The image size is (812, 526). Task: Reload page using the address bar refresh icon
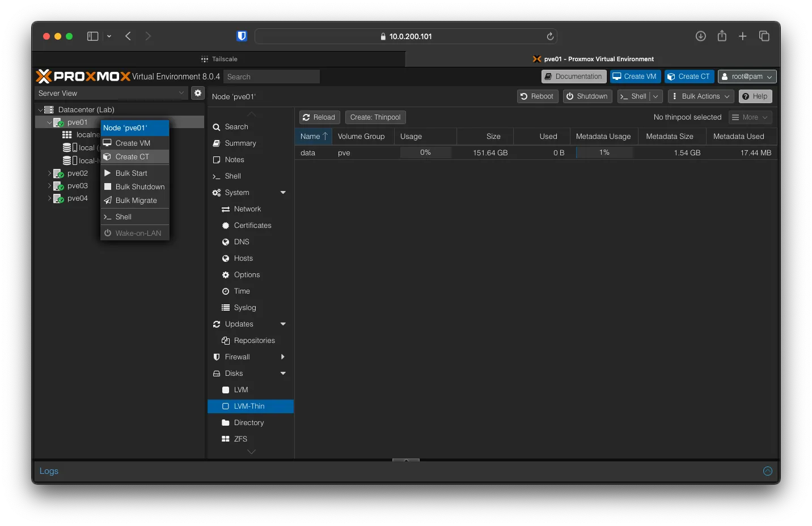pyautogui.click(x=550, y=36)
